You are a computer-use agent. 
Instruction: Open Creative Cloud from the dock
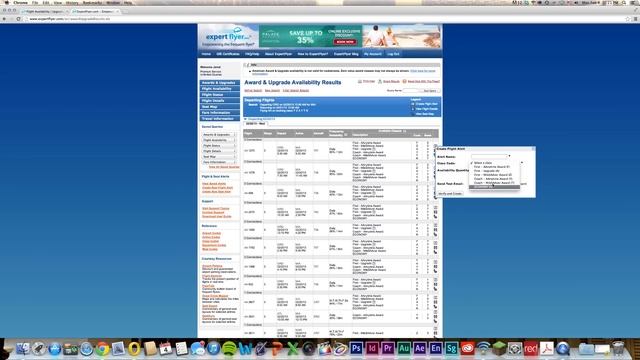[467, 349]
